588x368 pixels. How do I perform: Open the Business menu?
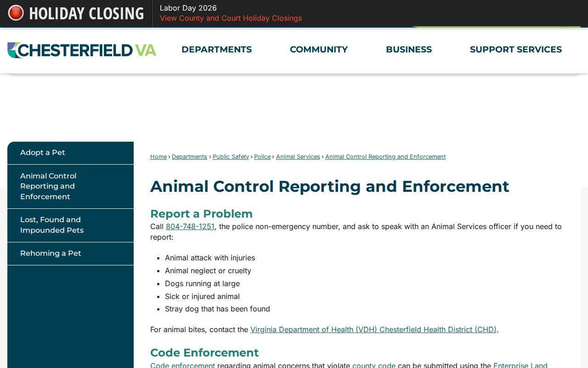coord(409,49)
